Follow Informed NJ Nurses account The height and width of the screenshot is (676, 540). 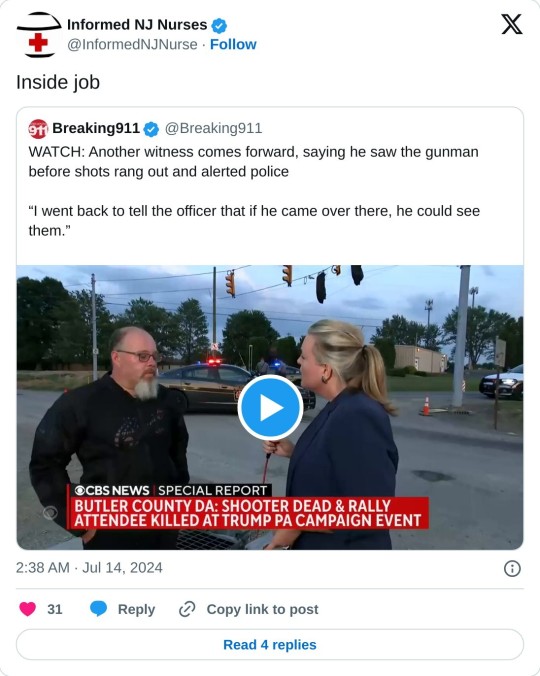[x=233, y=44]
